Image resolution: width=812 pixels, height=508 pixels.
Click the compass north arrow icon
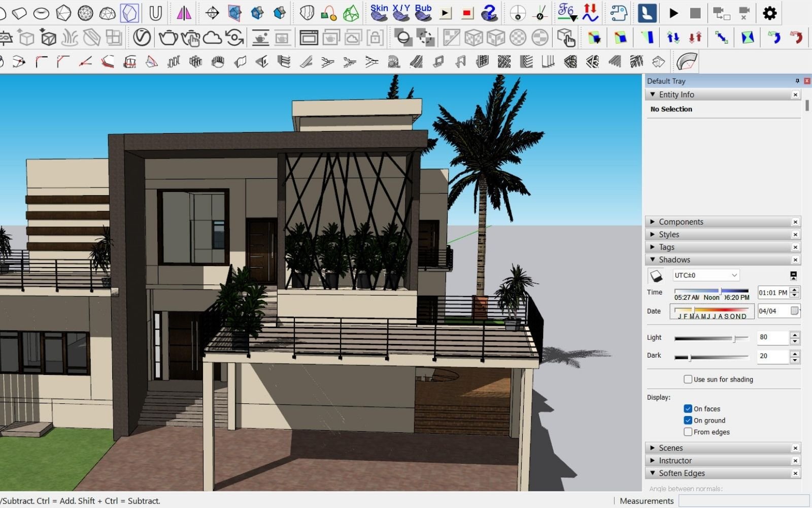tap(518, 14)
